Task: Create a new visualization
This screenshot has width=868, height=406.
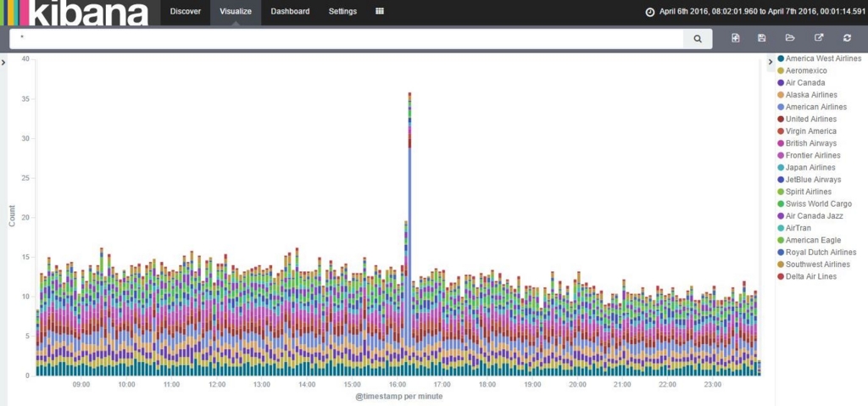Action: pyautogui.click(x=735, y=38)
